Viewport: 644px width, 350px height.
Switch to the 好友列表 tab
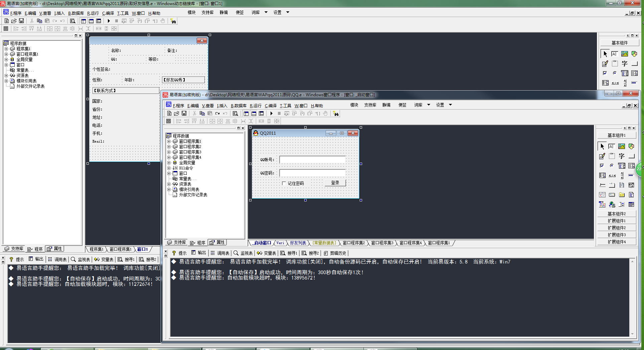pos(298,243)
